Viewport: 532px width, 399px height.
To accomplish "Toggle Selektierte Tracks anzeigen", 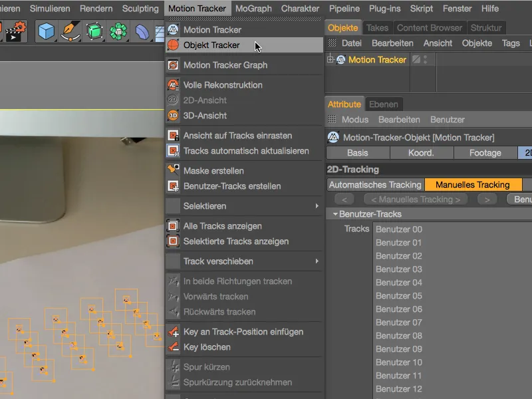I will click(244, 241).
